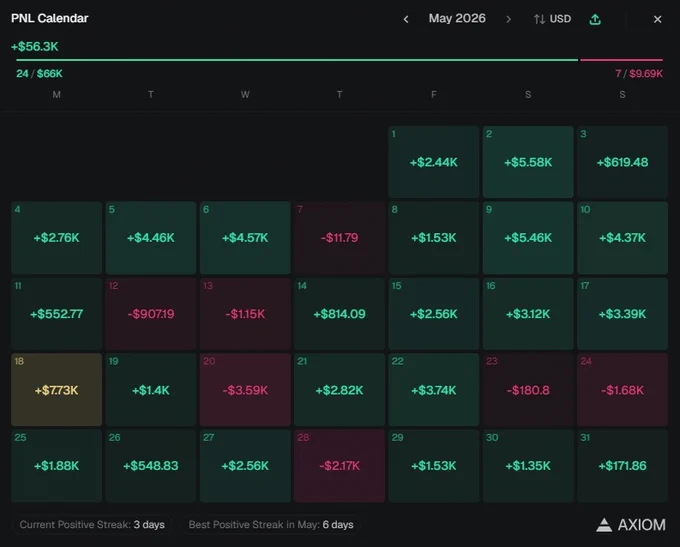Select May 18 highlighted +$7.73K day
Viewport: 680px width, 547px height.
pyautogui.click(x=56, y=390)
